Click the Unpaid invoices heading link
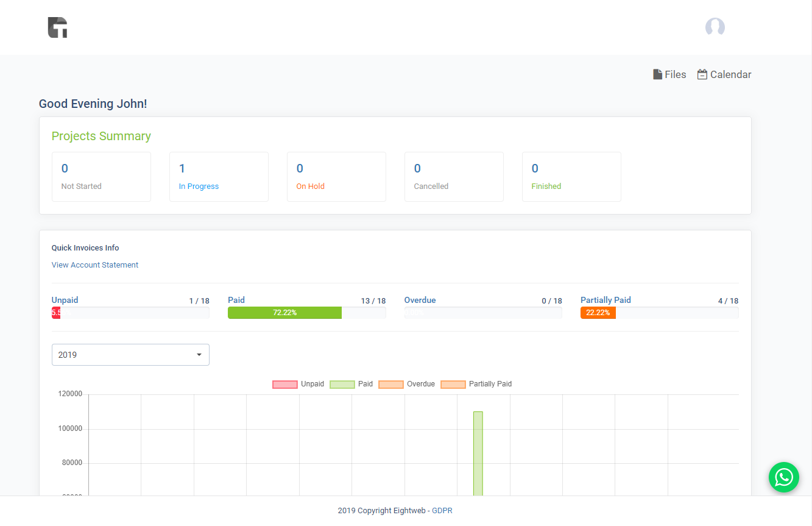Viewport: 812px width, 526px height. coord(65,300)
